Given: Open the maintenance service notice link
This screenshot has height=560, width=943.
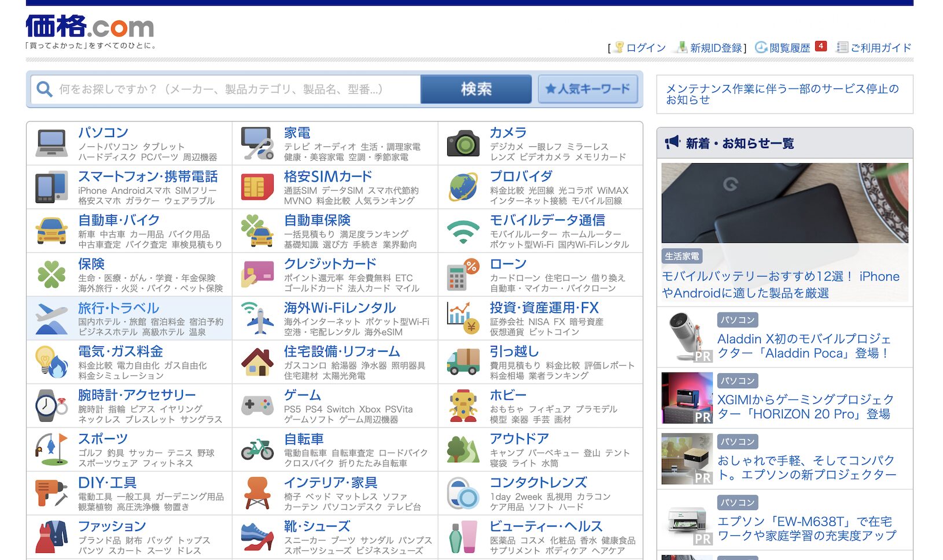Looking at the screenshot, I should pos(782,94).
